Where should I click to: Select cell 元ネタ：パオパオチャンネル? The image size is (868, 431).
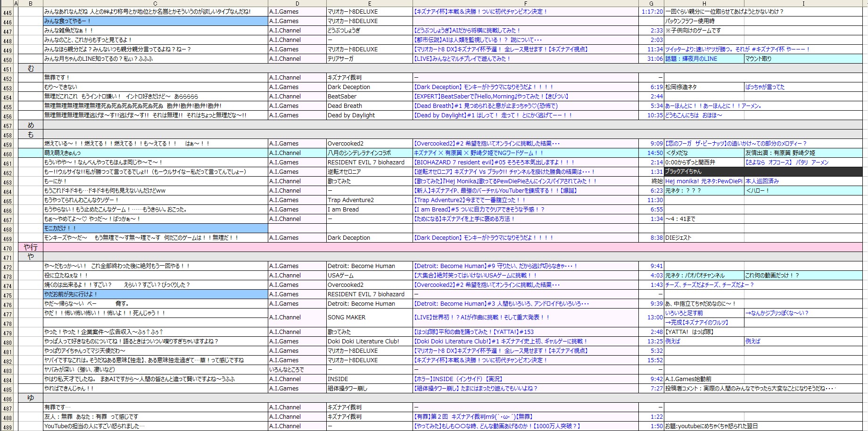[x=704, y=276]
